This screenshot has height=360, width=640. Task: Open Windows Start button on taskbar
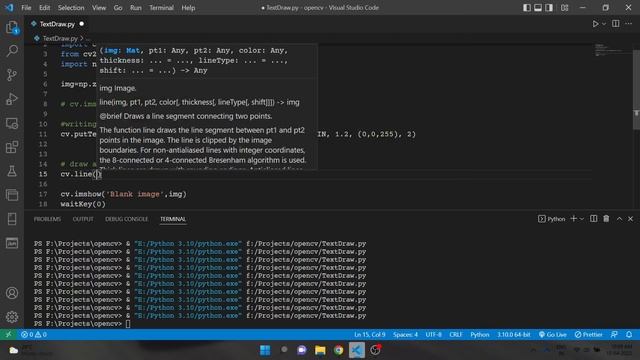(265, 350)
